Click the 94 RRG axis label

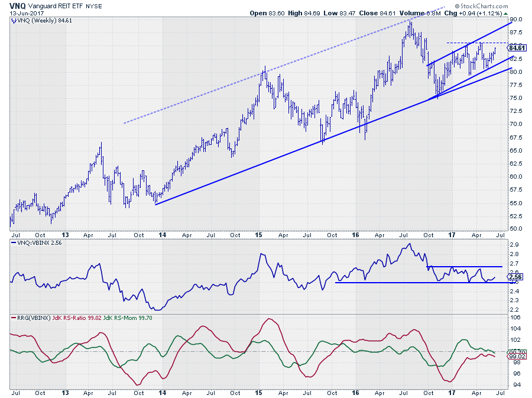[x=516, y=385]
